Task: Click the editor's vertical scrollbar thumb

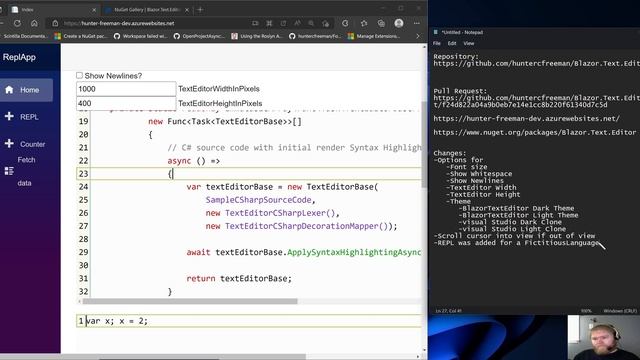Action: click(x=424, y=145)
